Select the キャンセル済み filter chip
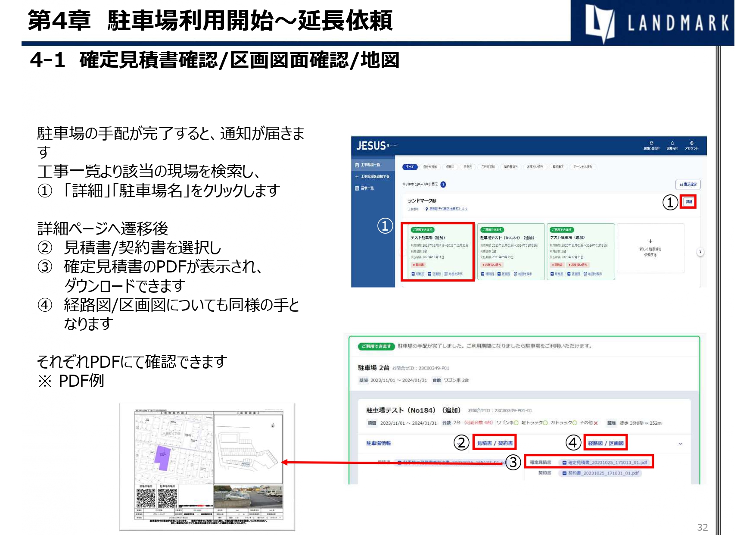 [582, 167]
